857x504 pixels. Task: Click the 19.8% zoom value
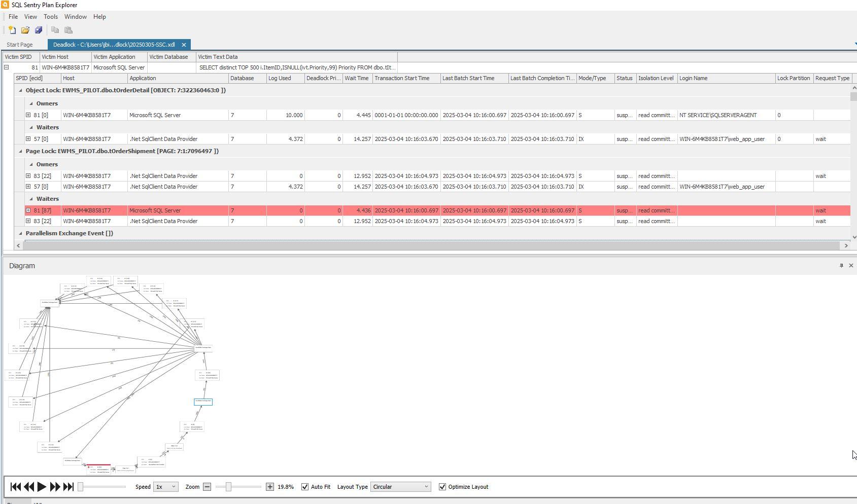coord(286,487)
